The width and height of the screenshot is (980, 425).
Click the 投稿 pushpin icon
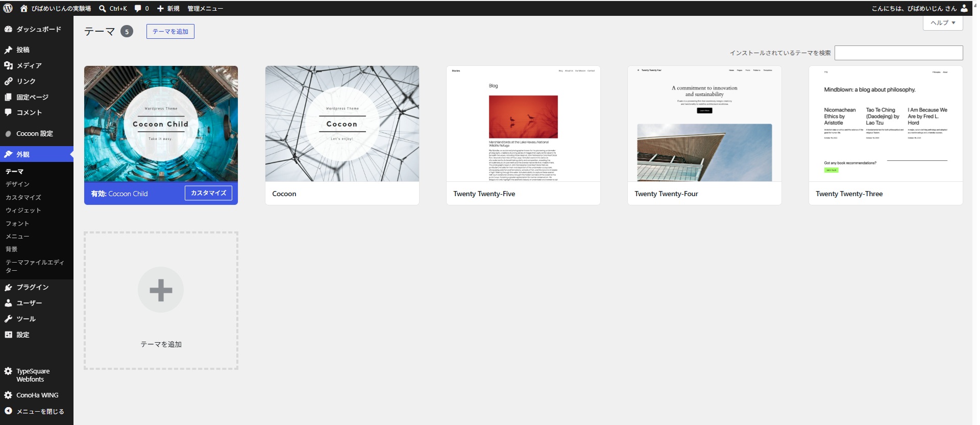pos(8,50)
